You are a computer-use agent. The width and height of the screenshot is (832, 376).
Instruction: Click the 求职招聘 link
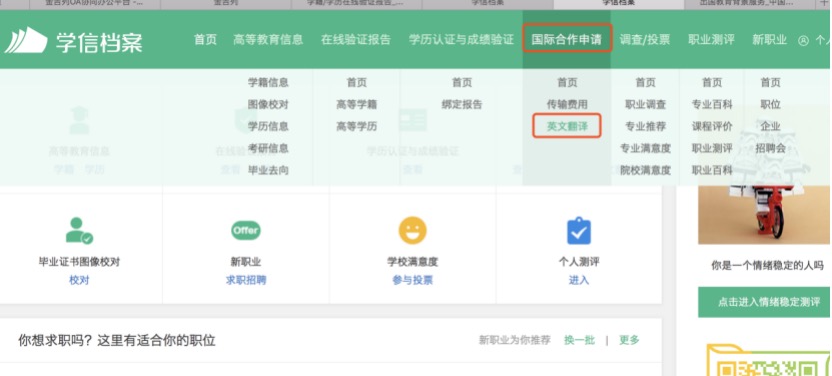pos(246,280)
